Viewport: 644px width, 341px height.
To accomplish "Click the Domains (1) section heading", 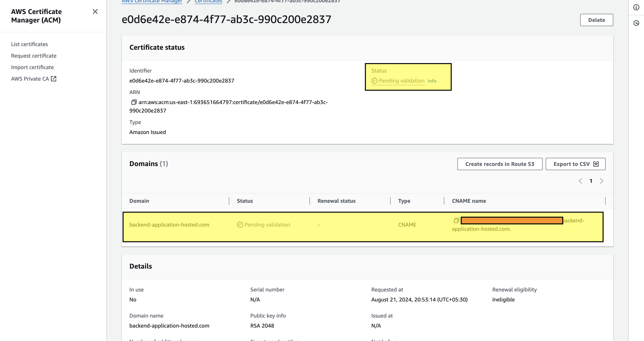I will coord(148,164).
